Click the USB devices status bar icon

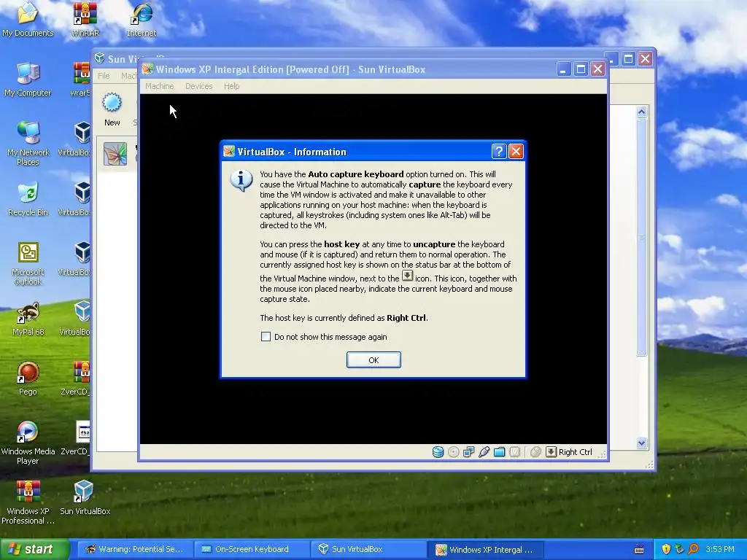point(484,452)
